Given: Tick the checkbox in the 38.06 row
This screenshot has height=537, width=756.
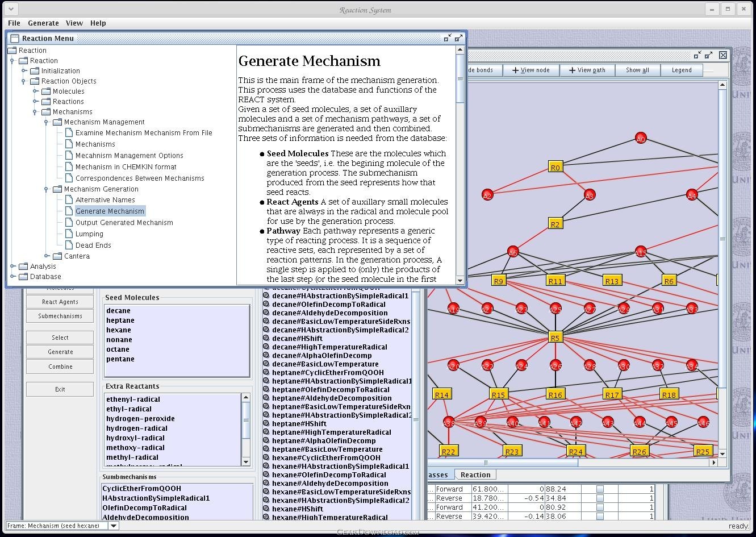Looking at the screenshot, I should click(x=600, y=516).
